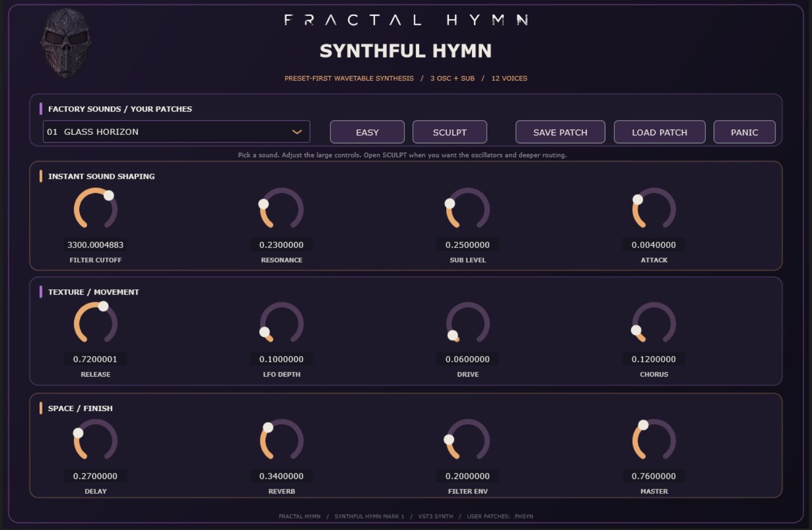Click the Resonance knob
812x530 pixels.
tap(282, 209)
